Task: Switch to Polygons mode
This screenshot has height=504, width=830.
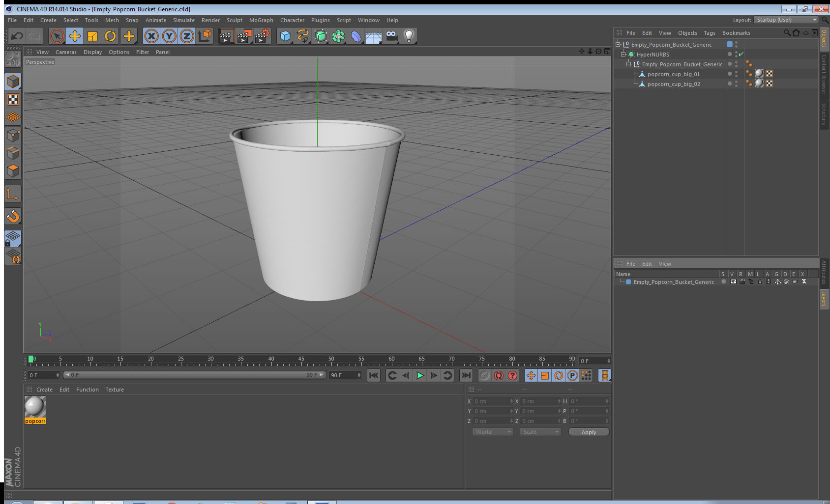Action: click(13, 171)
